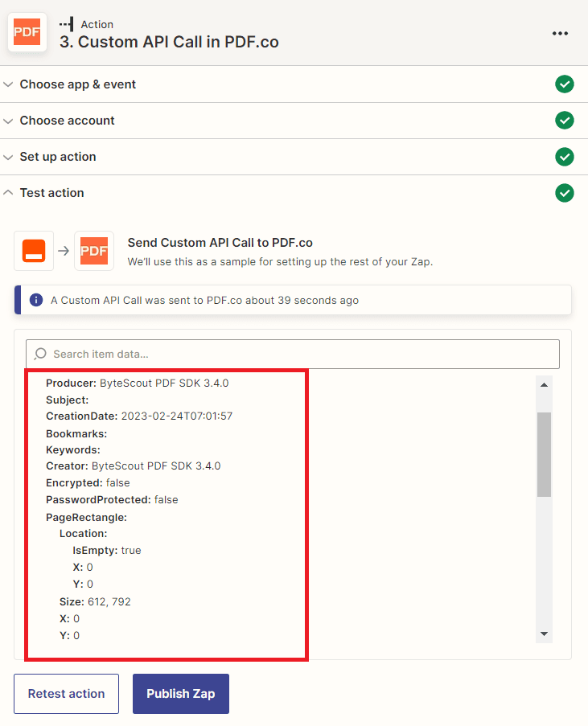Open the three-dots step options menu
The height and width of the screenshot is (726, 588).
560,34
